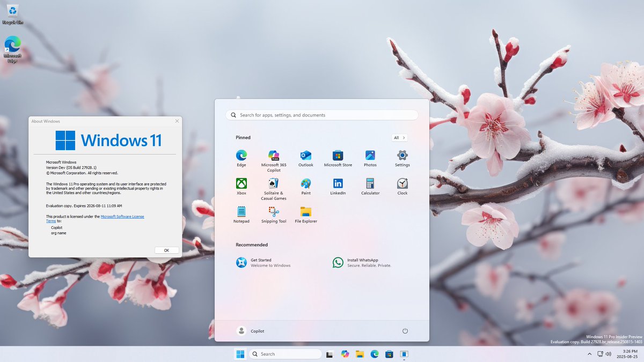Viewport: 644px width, 362px height.
Task: Click the Windows Start button on the taskbar
Action: [x=240, y=354]
